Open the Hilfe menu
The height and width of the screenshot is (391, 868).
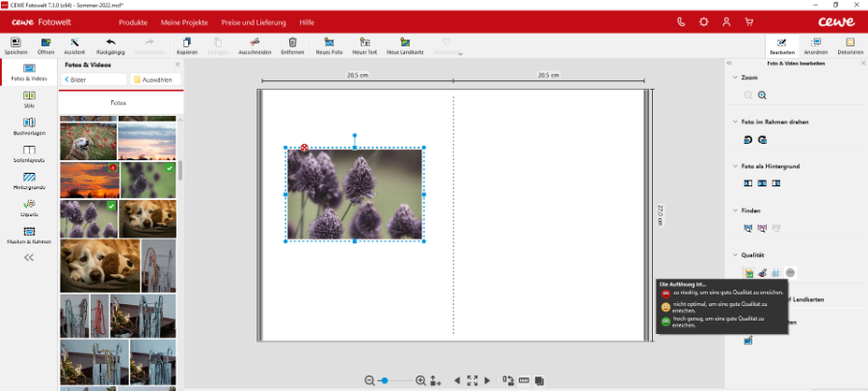(x=307, y=23)
